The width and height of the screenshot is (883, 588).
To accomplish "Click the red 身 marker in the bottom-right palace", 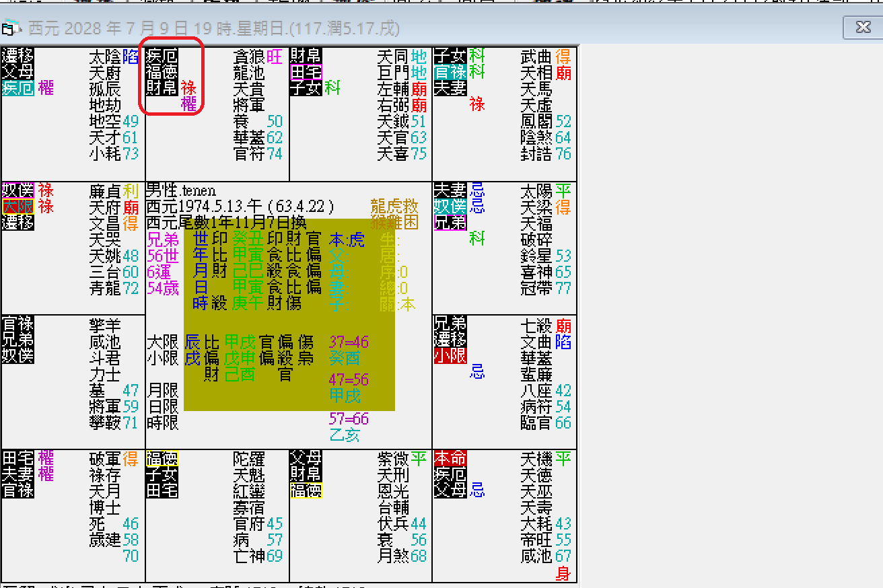I will point(563,574).
